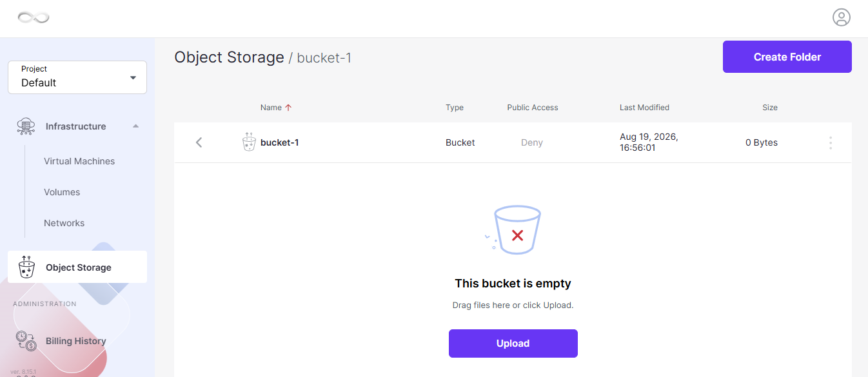Collapse the Infrastructure section arrow
868x377 pixels.
point(135,126)
